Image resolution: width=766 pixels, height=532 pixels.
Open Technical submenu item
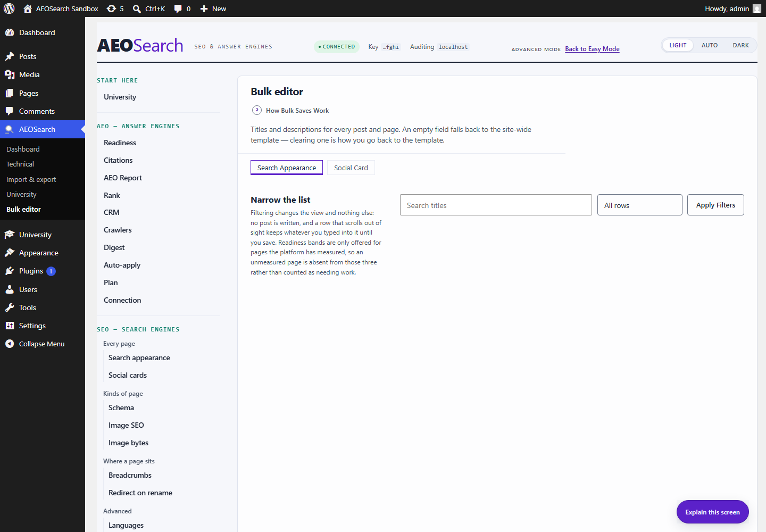(20, 164)
